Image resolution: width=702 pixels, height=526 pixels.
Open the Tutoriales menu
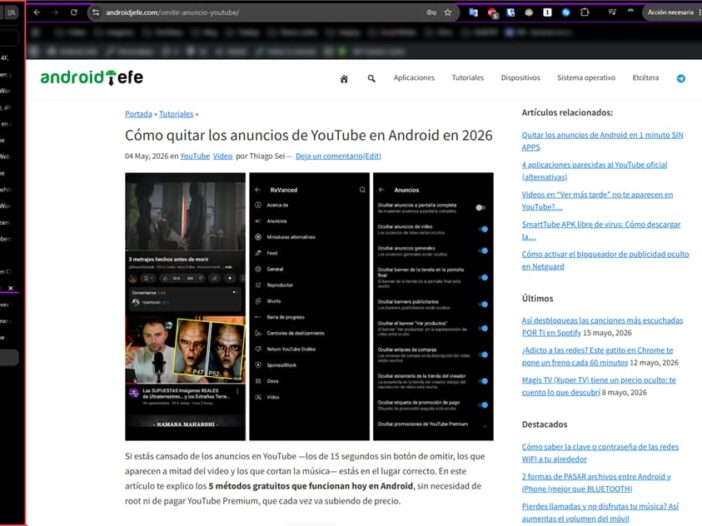468,78
